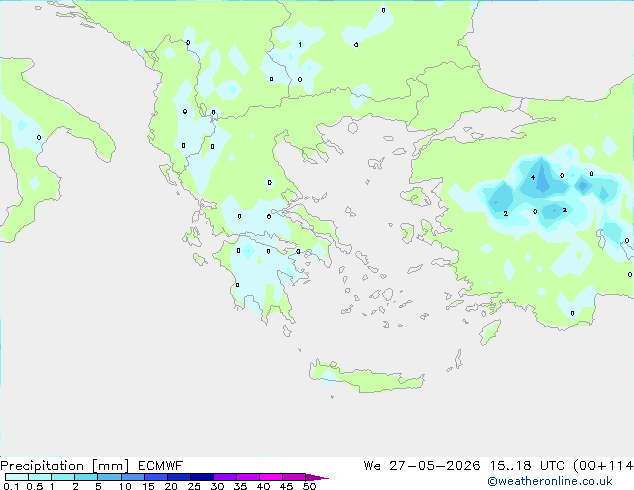Click the '0' value over southern Italy
The image size is (634, 490).
tap(39, 137)
